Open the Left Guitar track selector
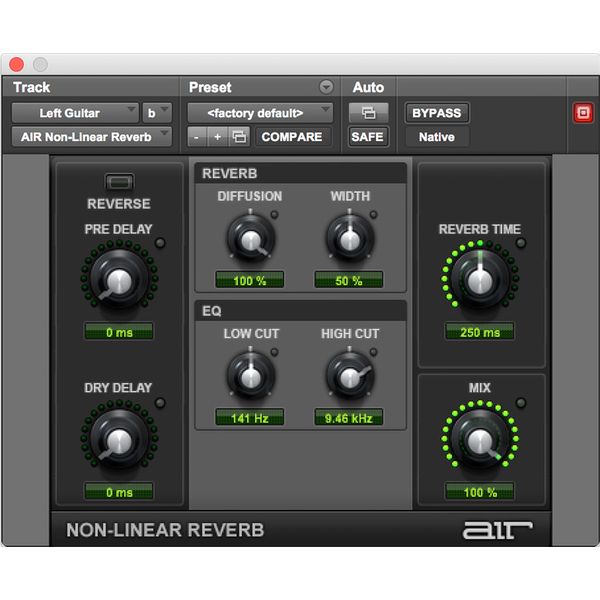Image resolution: width=600 pixels, height=600 pixels. 75,113
